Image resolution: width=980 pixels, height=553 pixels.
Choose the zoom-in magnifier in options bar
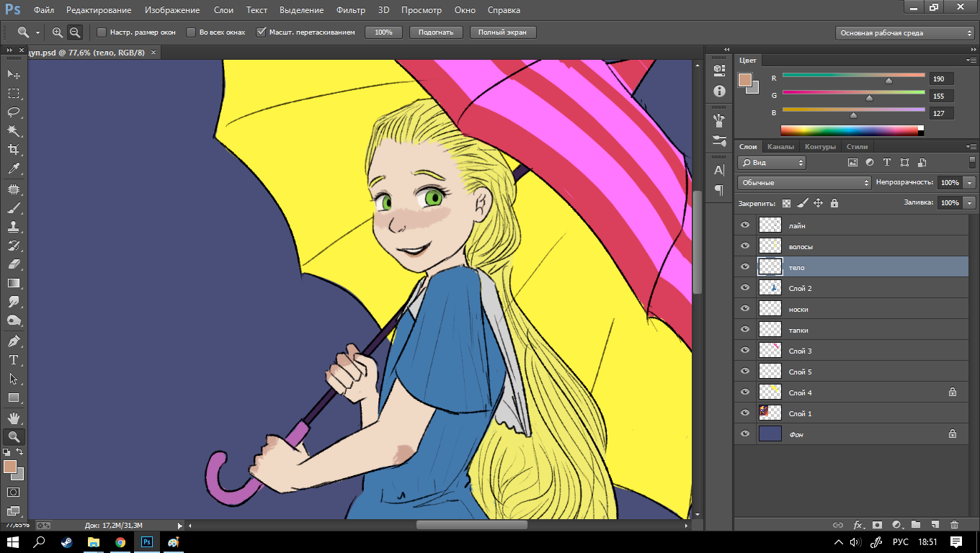[58, 32]
